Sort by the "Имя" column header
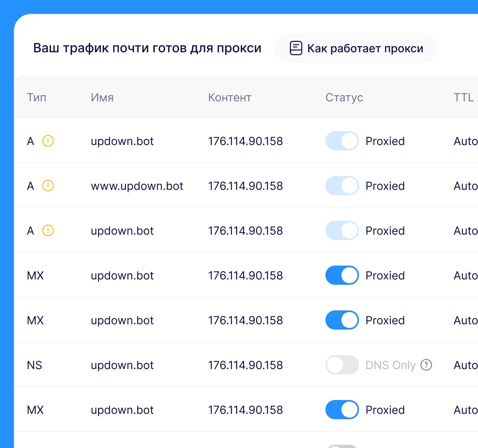 pos(102,98)
